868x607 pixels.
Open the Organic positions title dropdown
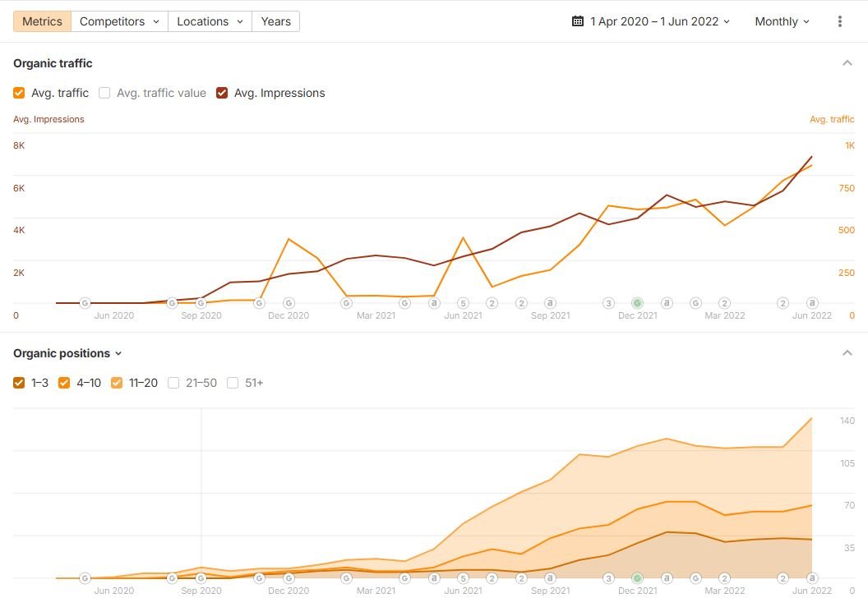(67, 353)
